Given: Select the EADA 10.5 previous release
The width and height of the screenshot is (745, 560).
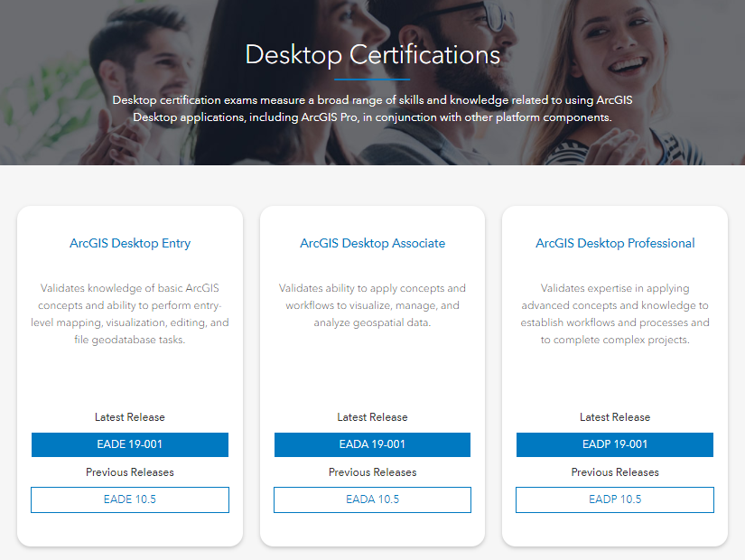Looking at the screenshot, I should point(372,499).
